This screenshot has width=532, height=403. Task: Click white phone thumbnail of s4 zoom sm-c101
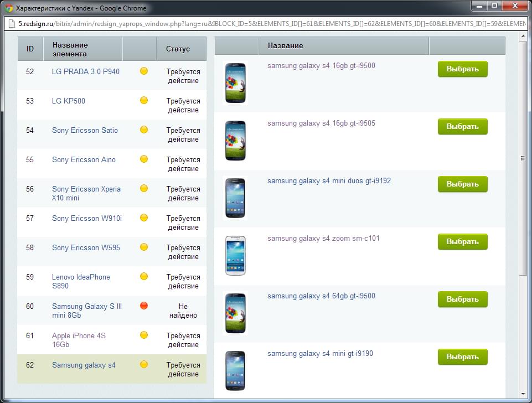[x=235, y=255]
